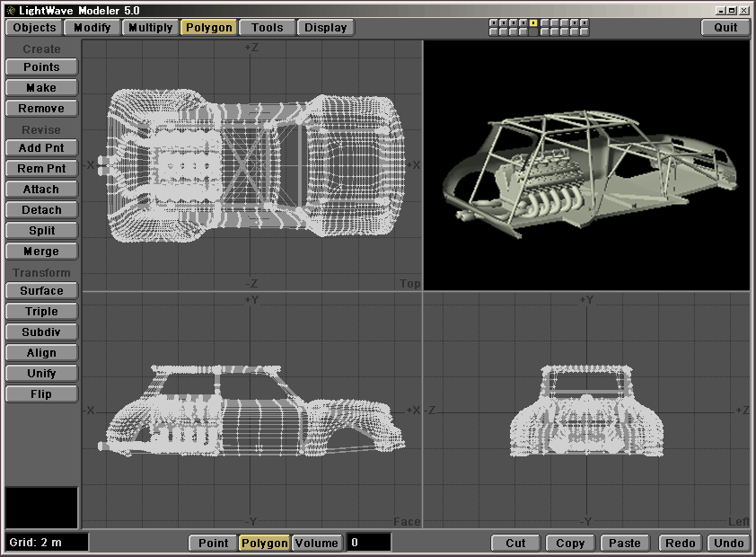Viewport: 756px width, 557px height.
Task: Select foreground layer 1 button
Action: (x=494, y=22)
